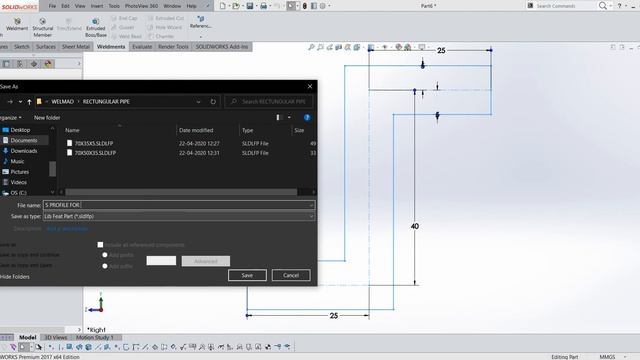Expand the panel tabs chevron
Viewport: 640px width, 360px height.
click(x=79, y=64)
